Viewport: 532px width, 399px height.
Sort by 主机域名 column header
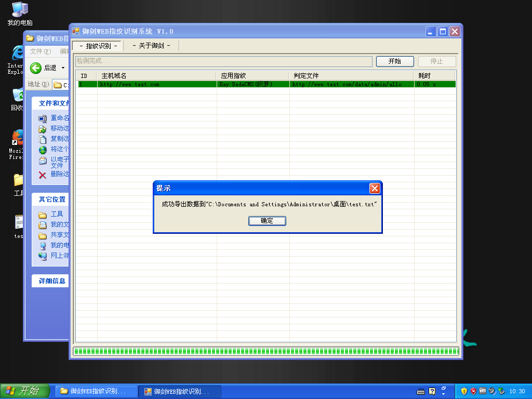tap(157, 76)
